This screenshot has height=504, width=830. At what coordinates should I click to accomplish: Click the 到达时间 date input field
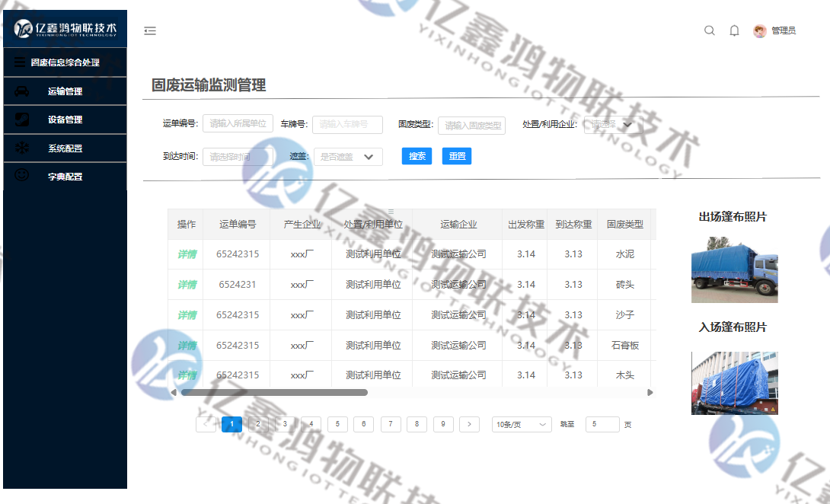(236, 155)
